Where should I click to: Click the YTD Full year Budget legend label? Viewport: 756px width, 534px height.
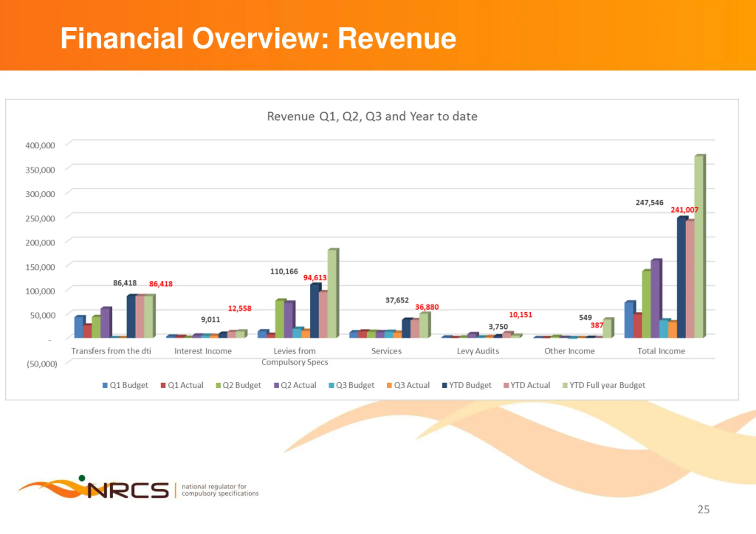[607, 385]
